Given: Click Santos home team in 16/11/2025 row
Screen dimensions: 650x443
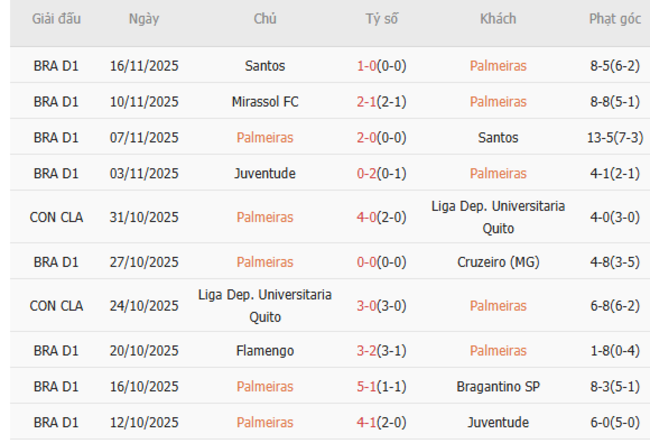Looking at the screenshot, I should tap(265, 65).
